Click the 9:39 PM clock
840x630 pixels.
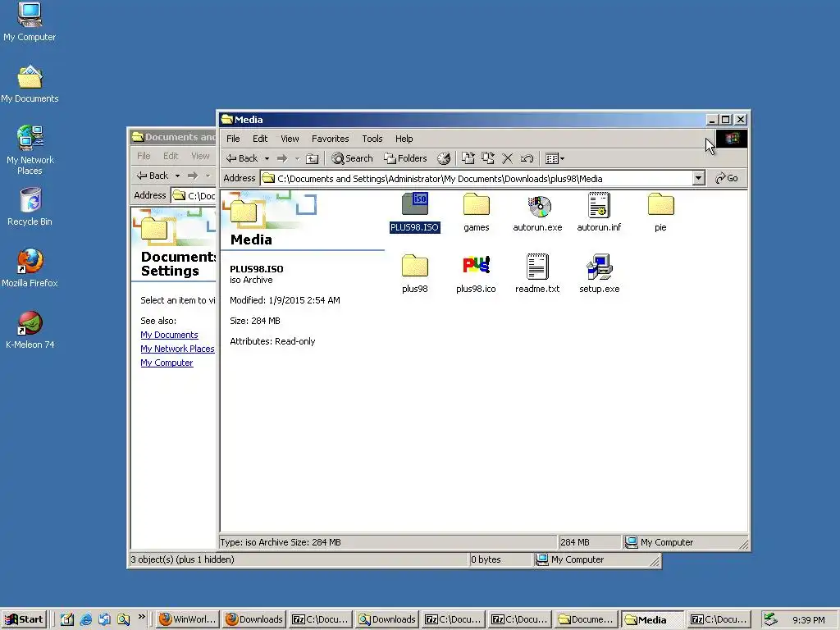pos(808,620)
